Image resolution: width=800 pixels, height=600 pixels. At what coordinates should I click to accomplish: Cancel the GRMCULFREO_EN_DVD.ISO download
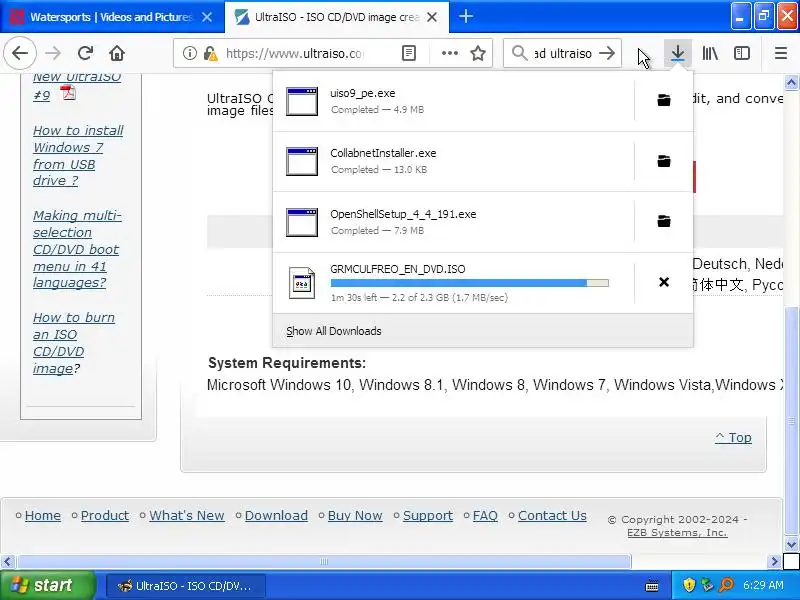[664, 282]
